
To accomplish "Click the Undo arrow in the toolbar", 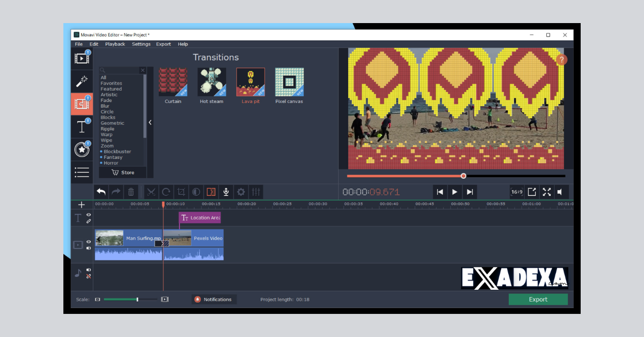I will 101,192.
